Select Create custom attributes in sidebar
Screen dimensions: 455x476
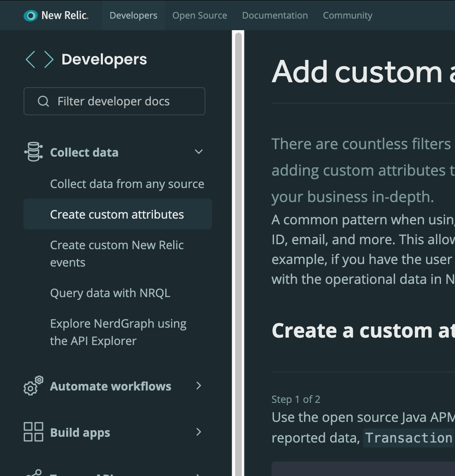(x=118, y=214)
